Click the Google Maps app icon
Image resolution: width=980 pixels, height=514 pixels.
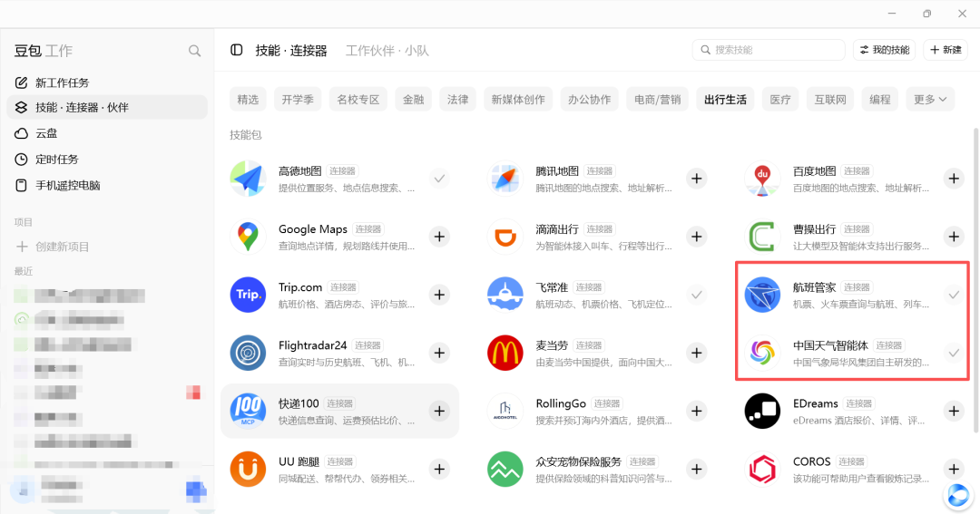248,237
